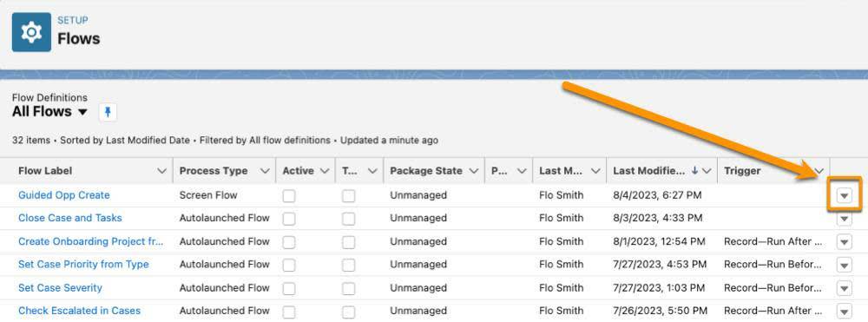Select the 7/26/2023, 5:50 PM date cell

tap(660, 311)
